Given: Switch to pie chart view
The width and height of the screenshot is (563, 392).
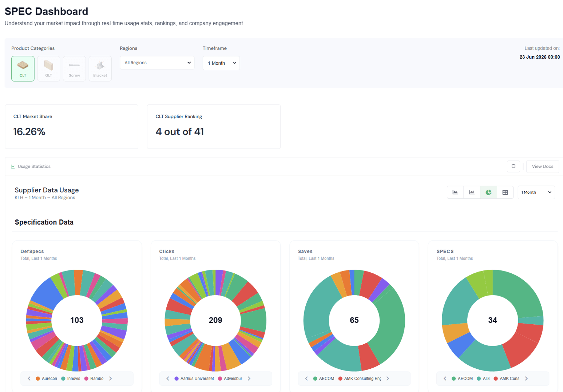Looking at the screenshot, I should [x=488, y=192].
